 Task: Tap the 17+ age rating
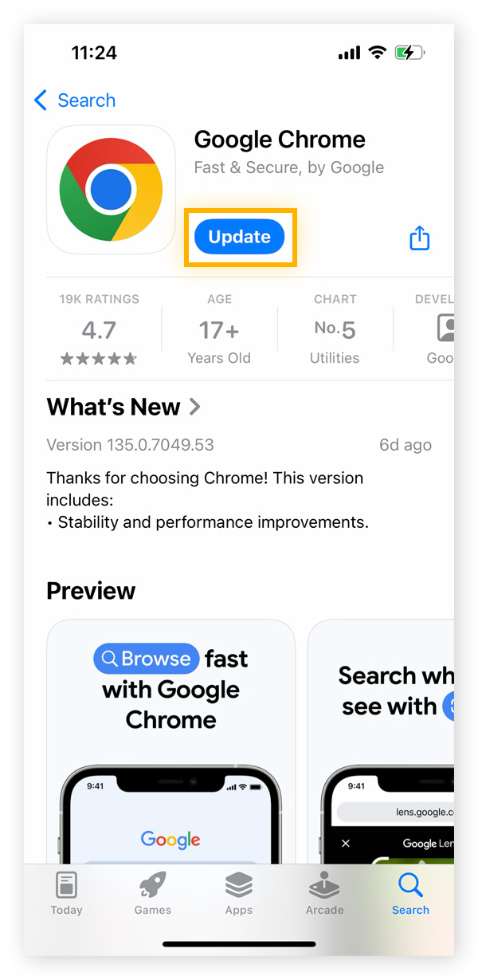pos(219,329)
